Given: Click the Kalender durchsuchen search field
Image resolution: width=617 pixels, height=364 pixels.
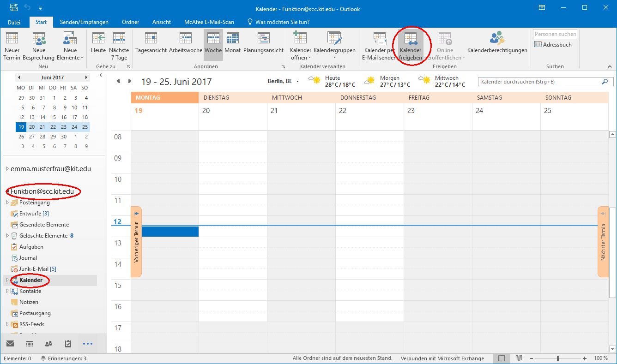Looking at the screenshot, I should pyautogui.click(x=539, y=82).
